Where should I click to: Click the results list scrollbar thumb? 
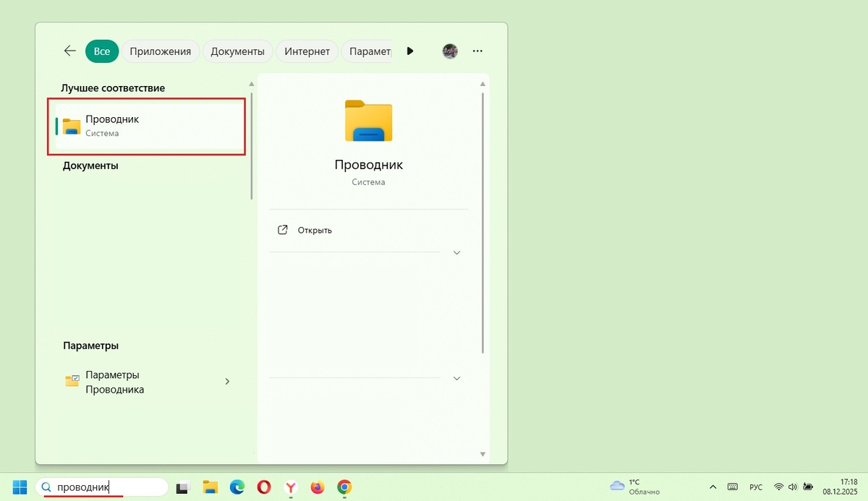(x=252, y=145)
